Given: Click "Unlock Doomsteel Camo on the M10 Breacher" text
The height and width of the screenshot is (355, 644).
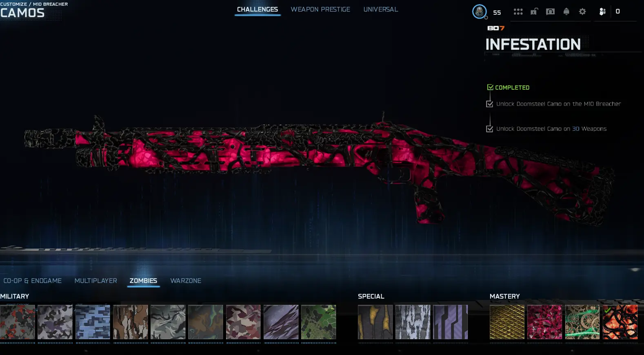Looking at the screenshot, I should point(559,104).
